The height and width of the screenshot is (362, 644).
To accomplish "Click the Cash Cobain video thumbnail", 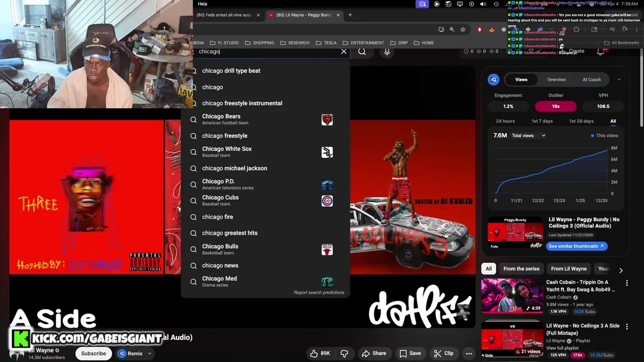I will [512, 296].
